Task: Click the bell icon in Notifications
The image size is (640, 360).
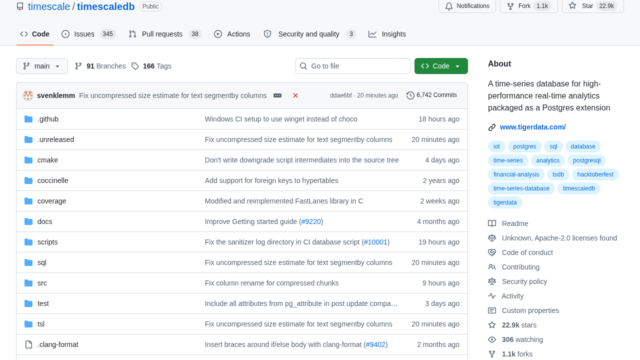Action: (x=449, y=6)
